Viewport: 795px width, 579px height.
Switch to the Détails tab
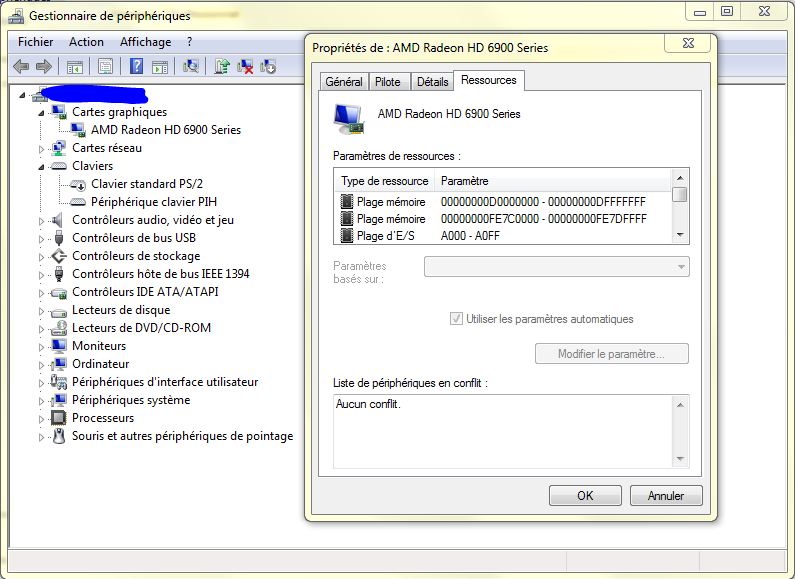coord(432,82)
